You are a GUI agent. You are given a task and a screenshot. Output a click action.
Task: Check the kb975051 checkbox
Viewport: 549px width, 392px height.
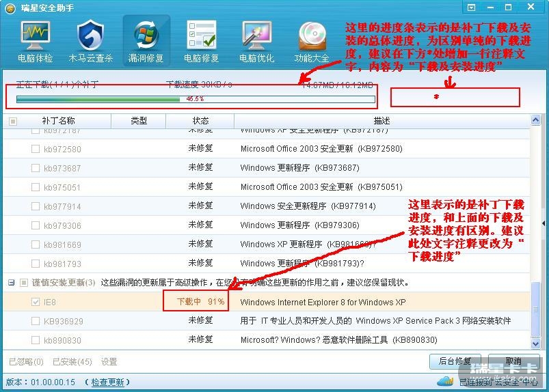tap(36, 187)
